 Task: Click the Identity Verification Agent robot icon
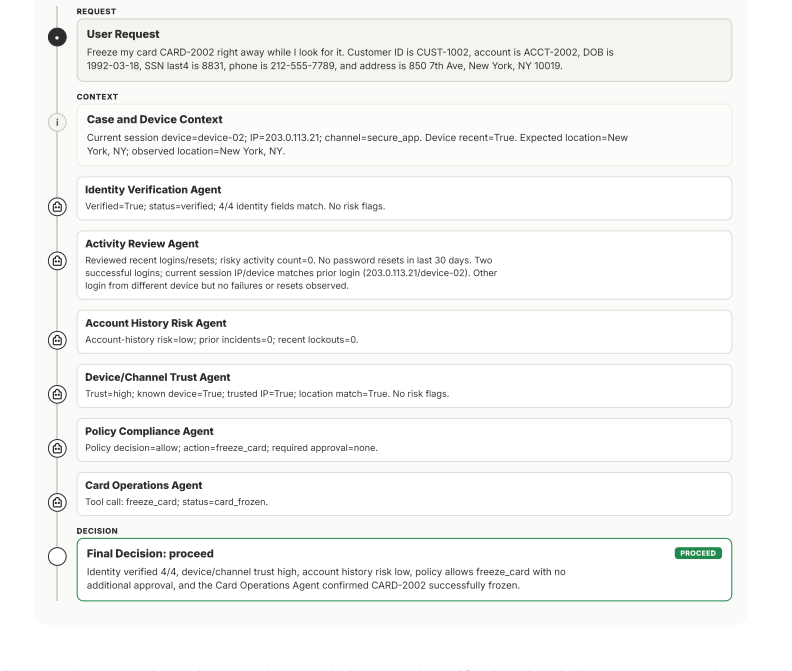57,207
